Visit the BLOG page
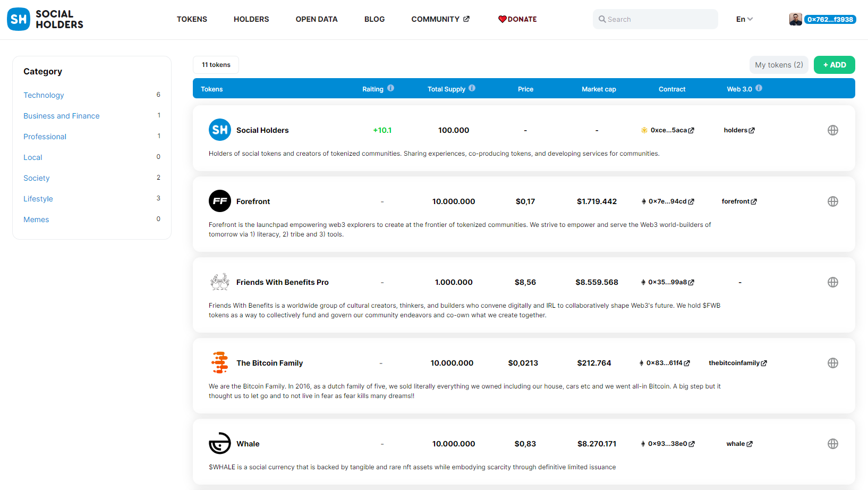This screenshot has width=868, height=490. click(375, 19)
